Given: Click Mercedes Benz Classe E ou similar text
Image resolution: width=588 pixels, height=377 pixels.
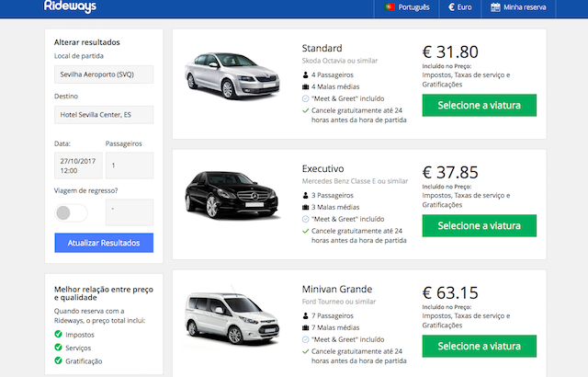Looking at the screenshot, I should (355, 181).
